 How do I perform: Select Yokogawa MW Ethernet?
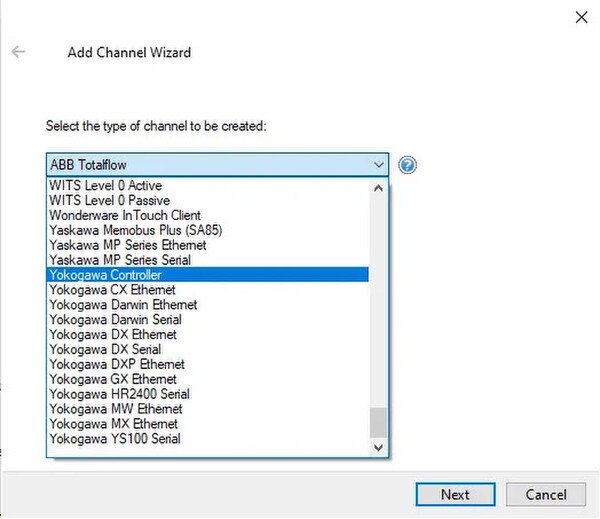[x=208, y=409]
